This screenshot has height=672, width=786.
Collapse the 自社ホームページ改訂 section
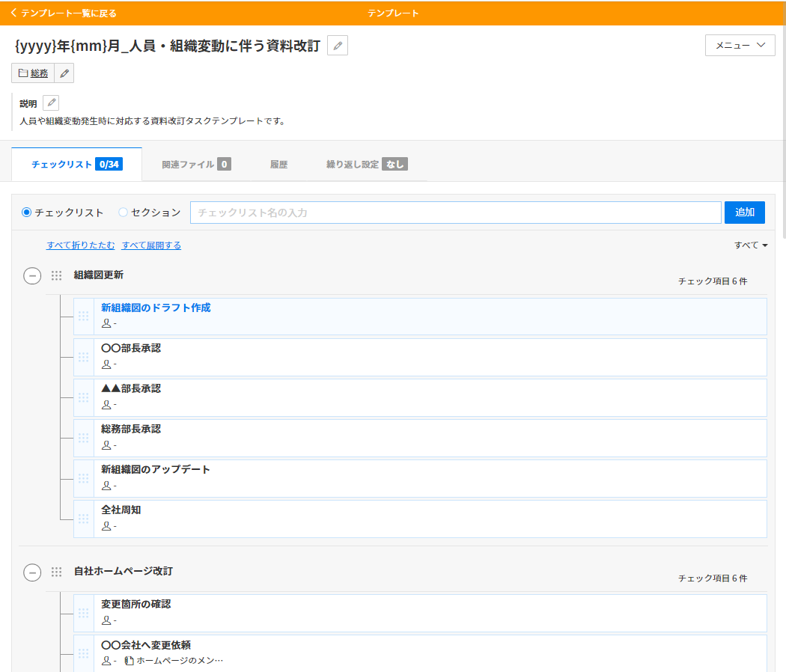tap(31, 572)
